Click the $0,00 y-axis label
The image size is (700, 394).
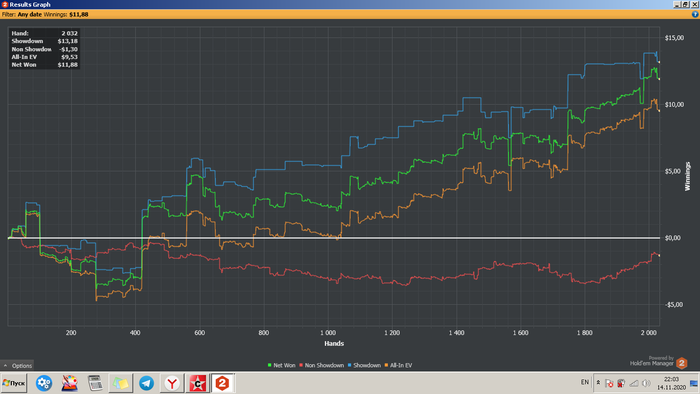pos(673,238)
